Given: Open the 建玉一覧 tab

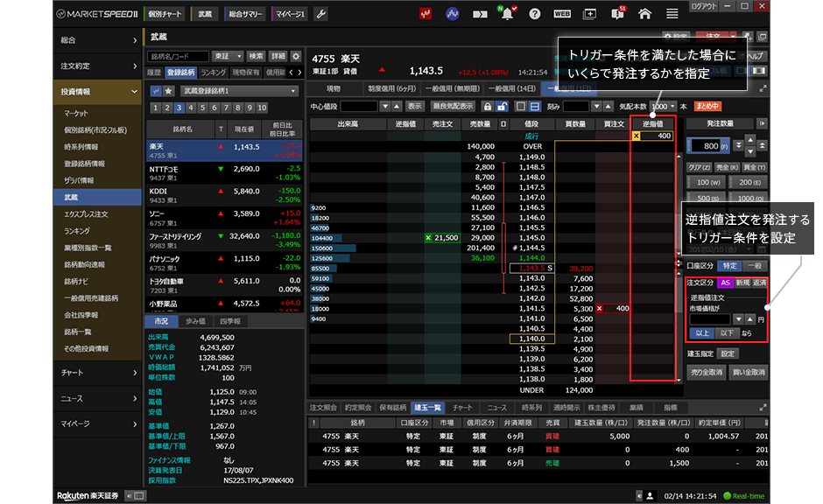Looking at the screenshot, I should point(428,408).
